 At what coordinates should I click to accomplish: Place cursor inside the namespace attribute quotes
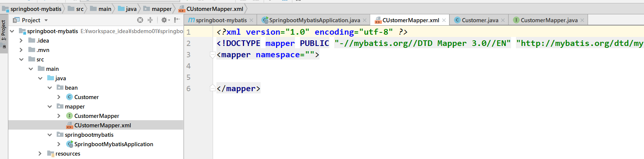click(x=310, y=55)
